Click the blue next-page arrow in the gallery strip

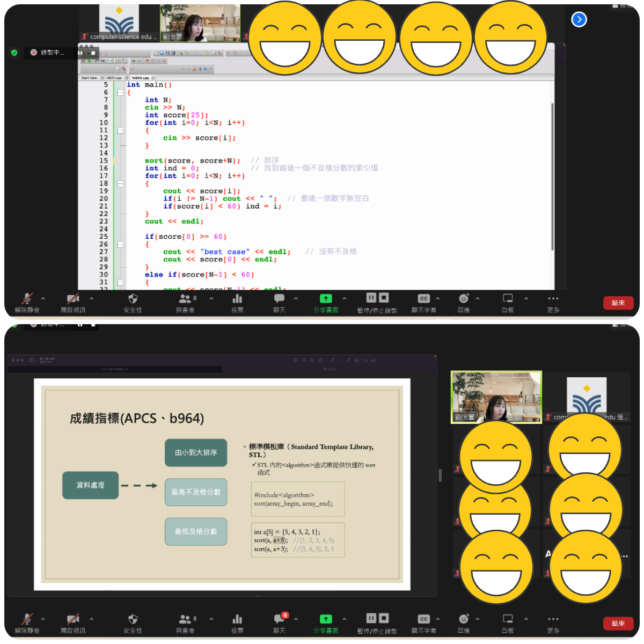579,20
